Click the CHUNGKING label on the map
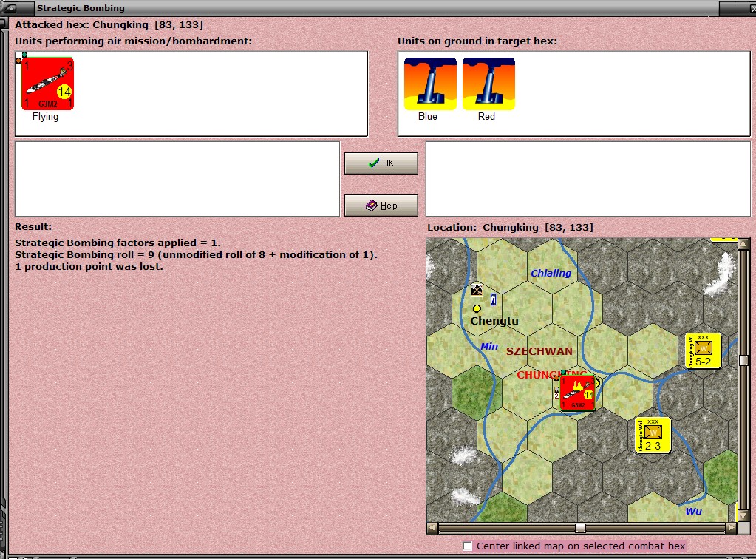Screen dimensions: 756x559 552,375
